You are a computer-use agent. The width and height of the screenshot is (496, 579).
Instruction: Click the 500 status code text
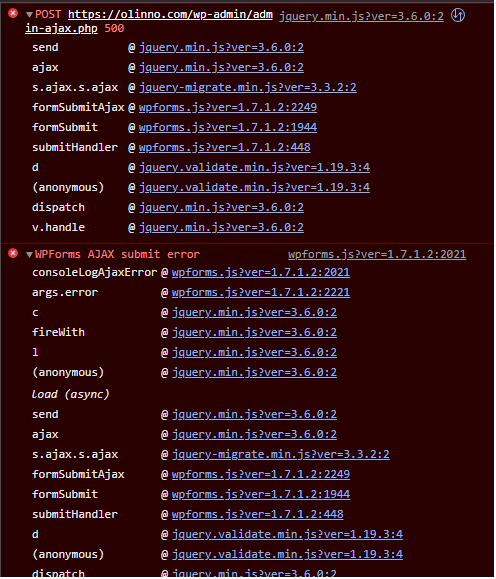click(x=114, y=28)
